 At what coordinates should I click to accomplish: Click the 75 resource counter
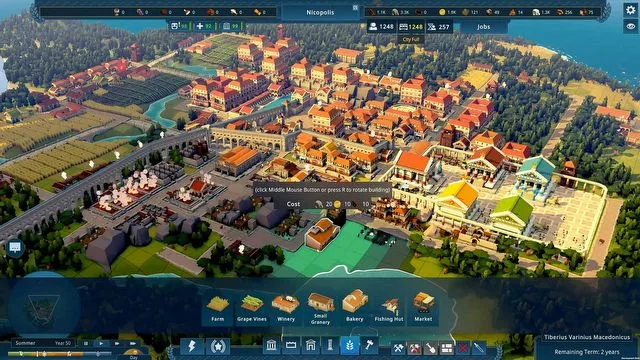pyautogui.click(x=587, y=12)
